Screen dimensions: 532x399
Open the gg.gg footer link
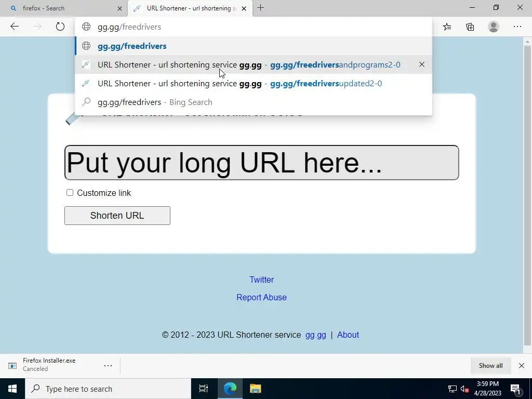tap(315, 335)
